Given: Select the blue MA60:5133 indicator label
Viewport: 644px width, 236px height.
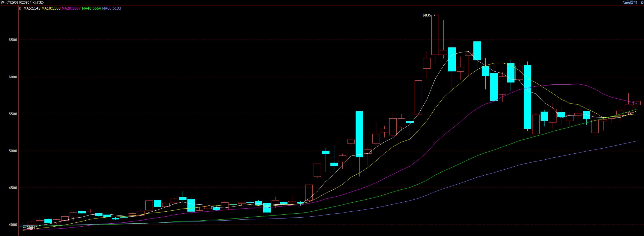Looking at the screenshot, I should pyautogui.click(x=111, y=8).
